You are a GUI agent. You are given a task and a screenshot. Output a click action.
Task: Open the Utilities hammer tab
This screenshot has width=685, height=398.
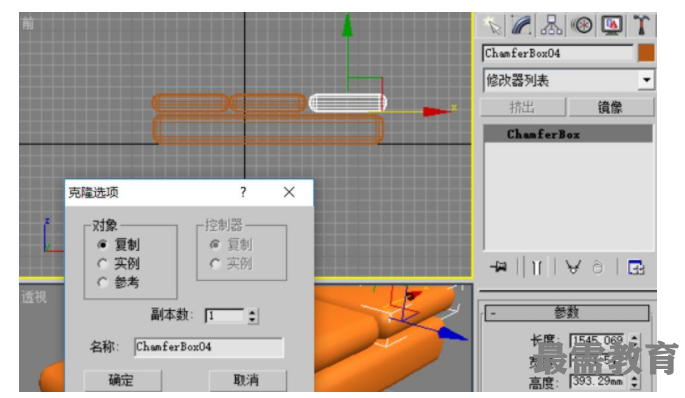[x=641, y=25]
